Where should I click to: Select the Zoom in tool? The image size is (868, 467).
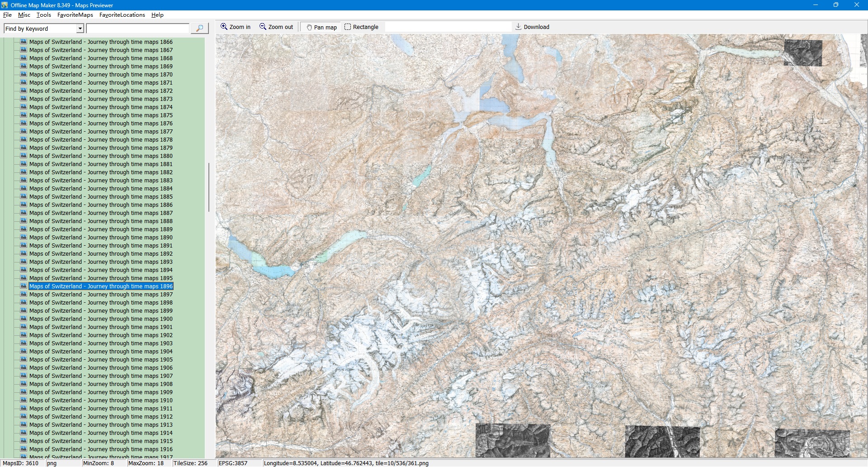(x=235, y=27)
